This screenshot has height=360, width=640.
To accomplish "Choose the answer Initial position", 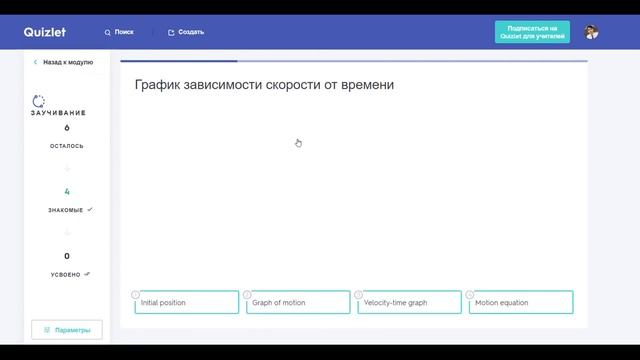I will coord(187,302).
